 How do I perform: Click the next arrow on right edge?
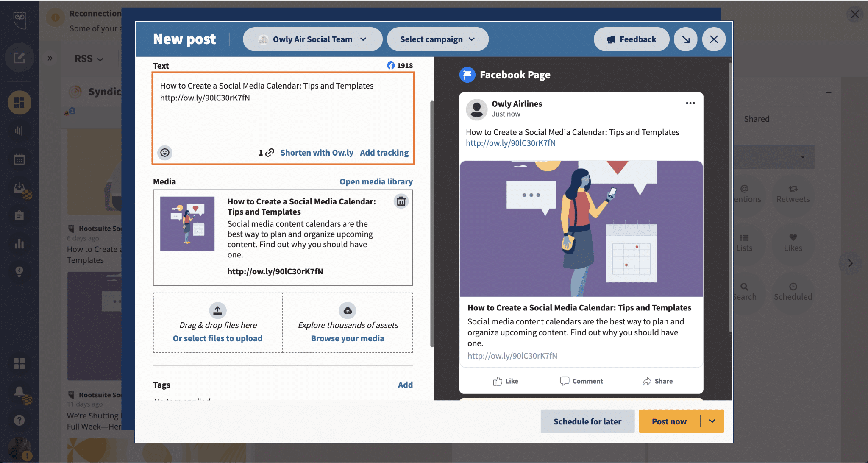click(850, 263)
